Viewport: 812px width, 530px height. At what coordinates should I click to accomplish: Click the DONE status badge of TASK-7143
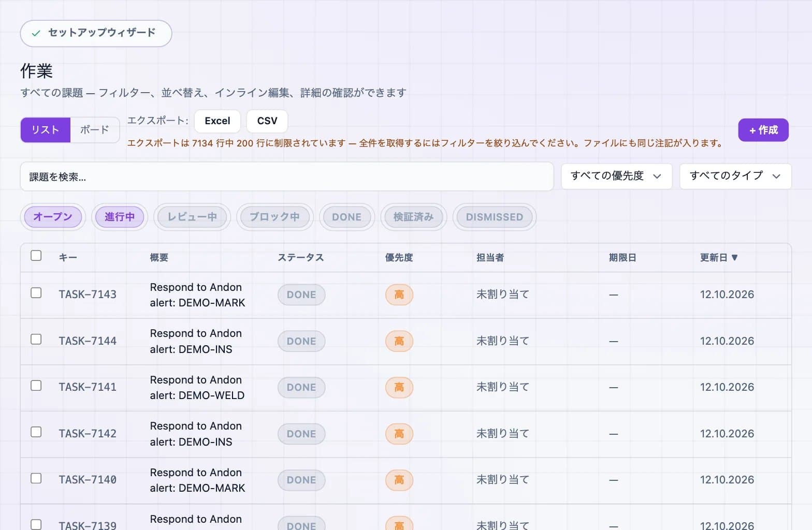[301, 295]
